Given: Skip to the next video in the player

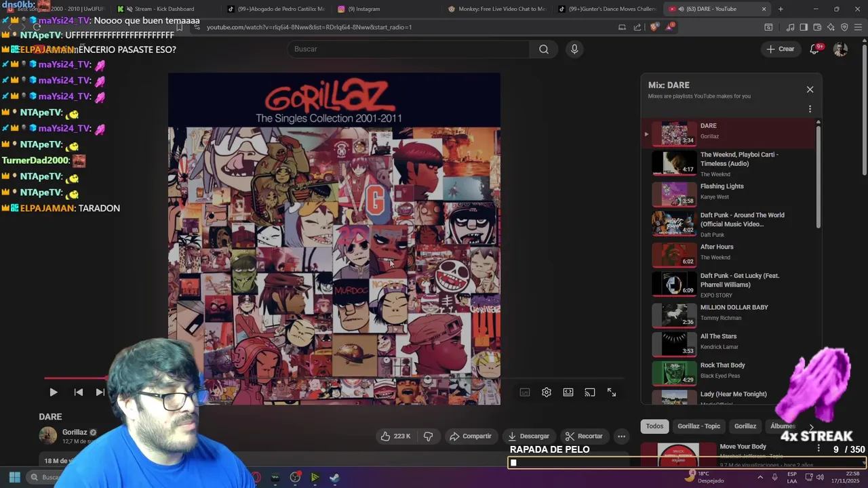Looking at the screenshot, I should click(x=100, y=392).
